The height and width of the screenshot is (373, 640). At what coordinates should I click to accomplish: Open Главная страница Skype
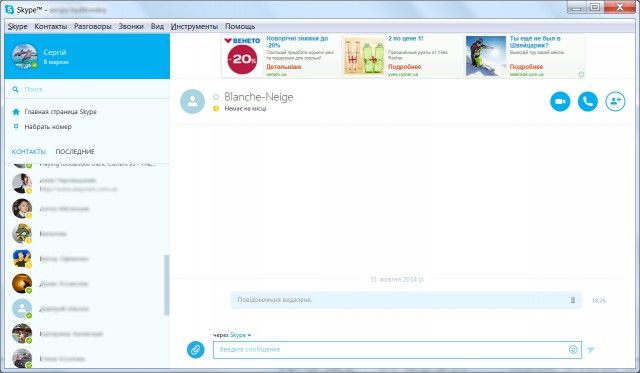pos(60,111)
